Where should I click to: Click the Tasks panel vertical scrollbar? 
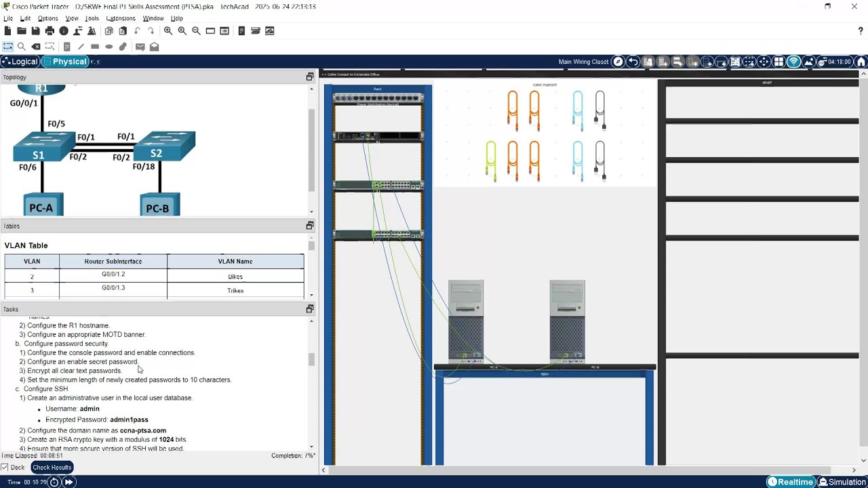(x=311, y=359)
